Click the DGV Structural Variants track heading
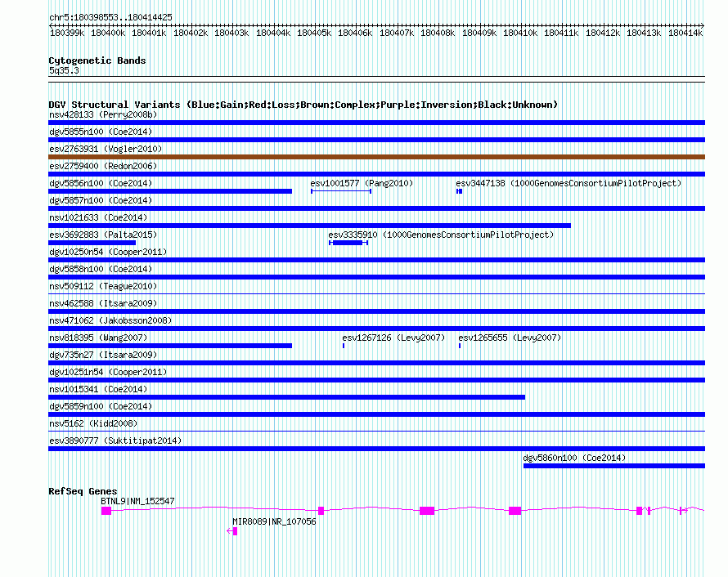Image resolution: width=728 pixels, height=577 pixels. pyautogui.click(x=303, y=105)
